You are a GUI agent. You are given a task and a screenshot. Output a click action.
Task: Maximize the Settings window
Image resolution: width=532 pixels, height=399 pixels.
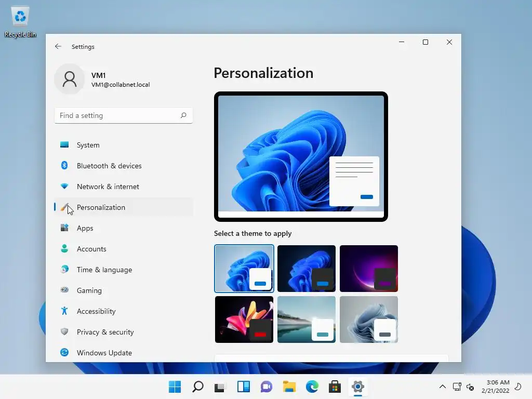point(425,42)
